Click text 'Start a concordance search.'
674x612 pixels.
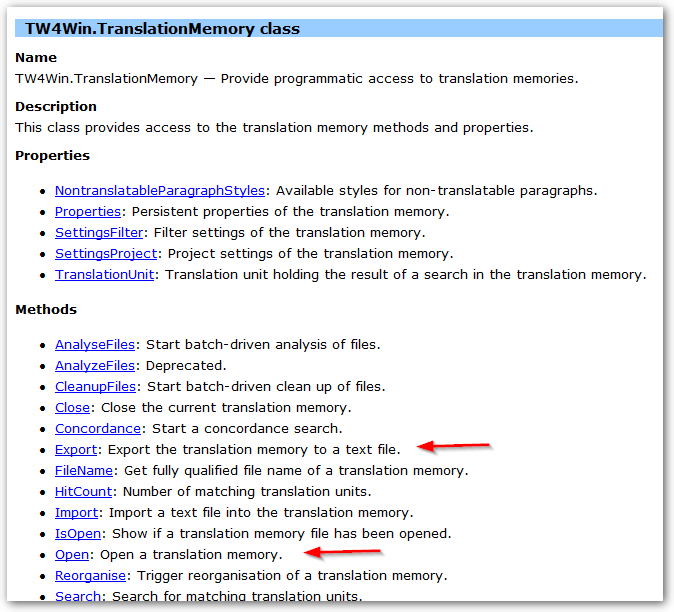point(247,429)
